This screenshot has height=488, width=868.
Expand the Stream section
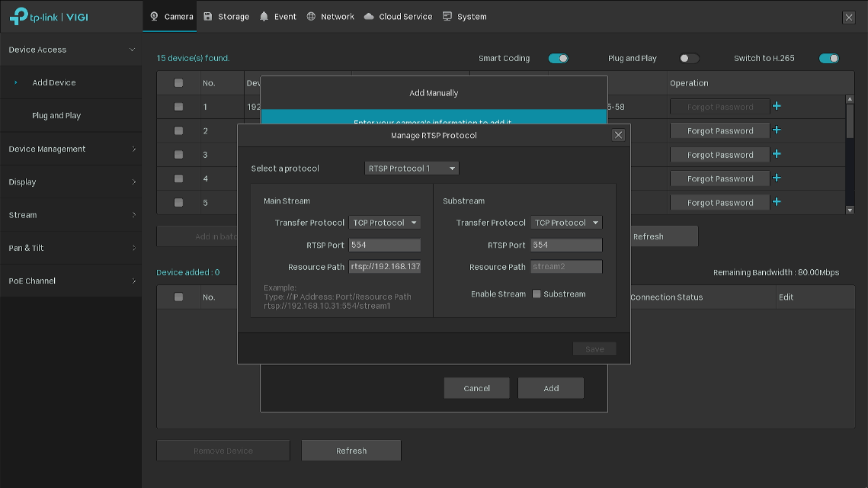point(71,215)
